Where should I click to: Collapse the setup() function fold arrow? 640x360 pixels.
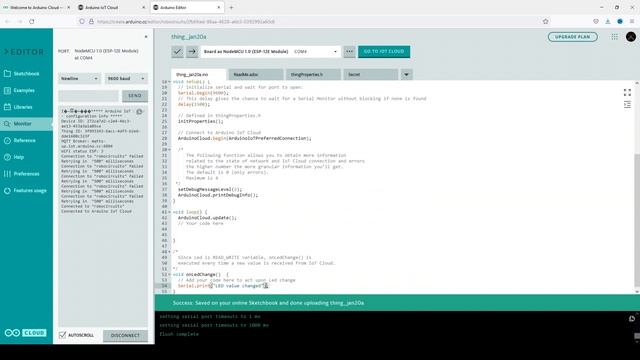tap(170, 82)
